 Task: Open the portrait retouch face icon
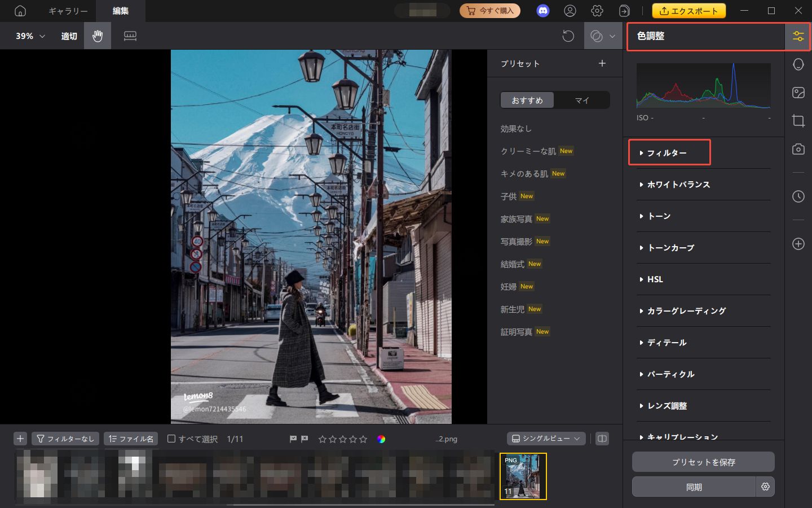[798, 64]
